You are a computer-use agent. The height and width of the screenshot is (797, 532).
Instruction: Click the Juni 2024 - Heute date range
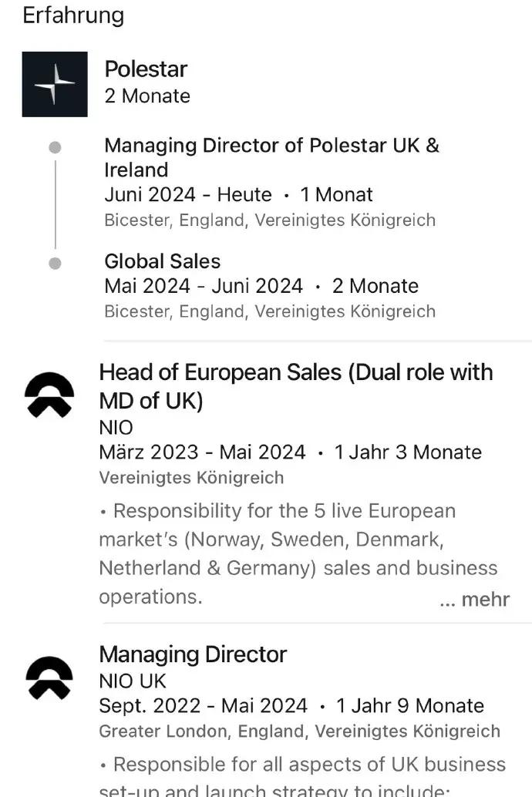188,195
